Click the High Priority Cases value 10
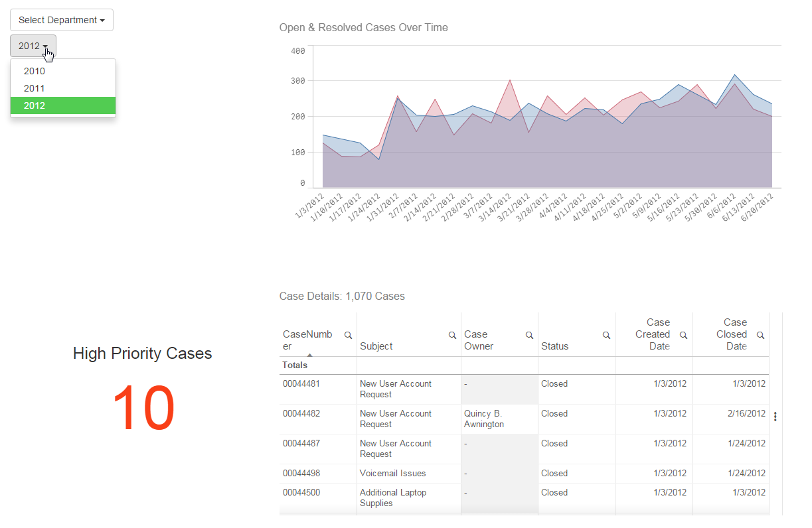This screenshot has height=528, width=812. coord(143,409)
